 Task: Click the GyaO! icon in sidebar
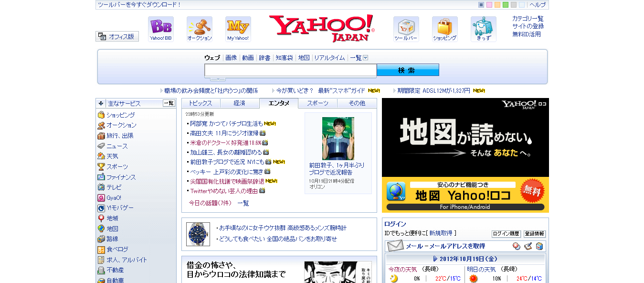click(x=101, y=198)
